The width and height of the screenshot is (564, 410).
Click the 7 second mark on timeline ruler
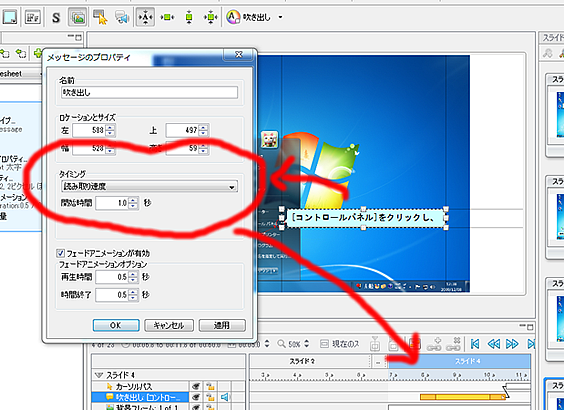[x=392, y=374]
